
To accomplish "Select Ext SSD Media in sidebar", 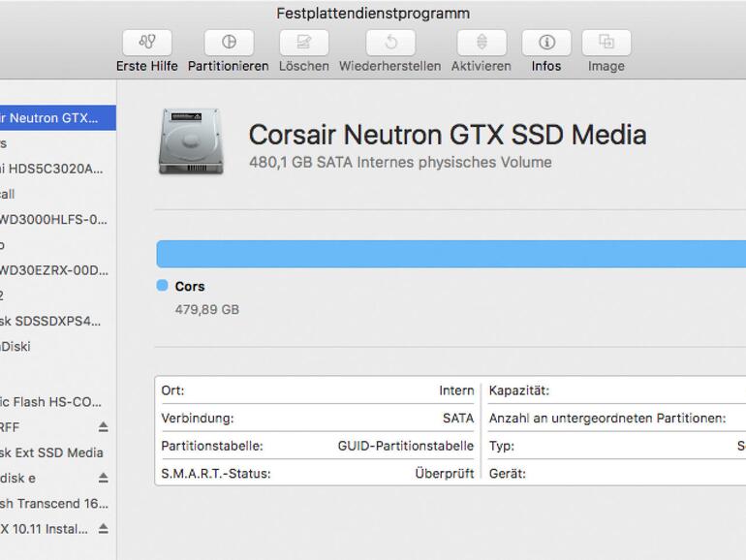I will click(58, 452).
